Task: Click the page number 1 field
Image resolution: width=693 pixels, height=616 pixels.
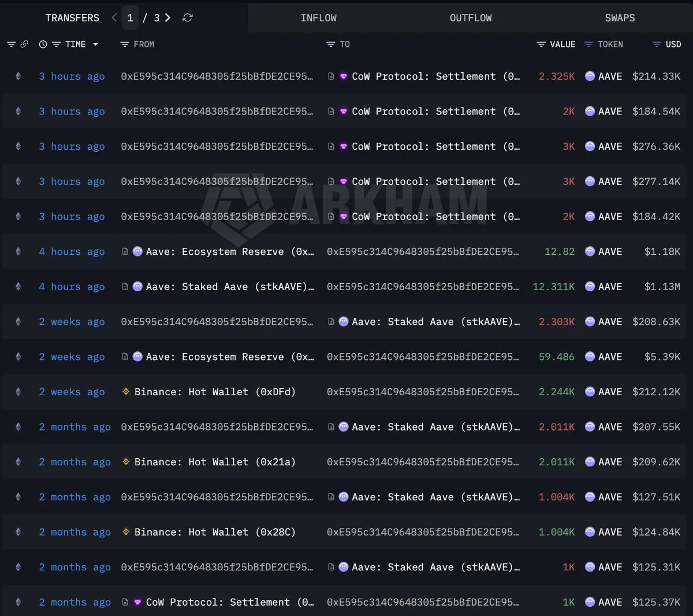Action: click(x=130, y=18)
